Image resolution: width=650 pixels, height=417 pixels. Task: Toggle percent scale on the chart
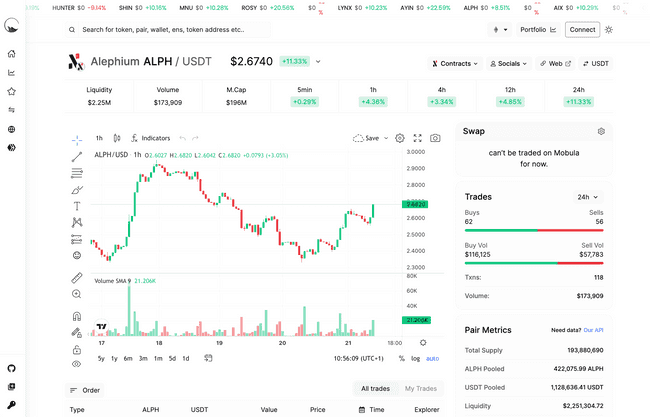(x=401, y=358)
